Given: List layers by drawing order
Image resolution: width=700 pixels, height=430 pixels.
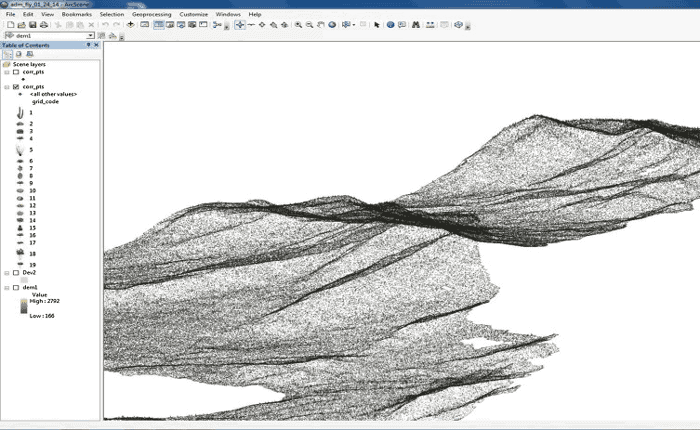Looking at the screenshot, I should (8, 54).
